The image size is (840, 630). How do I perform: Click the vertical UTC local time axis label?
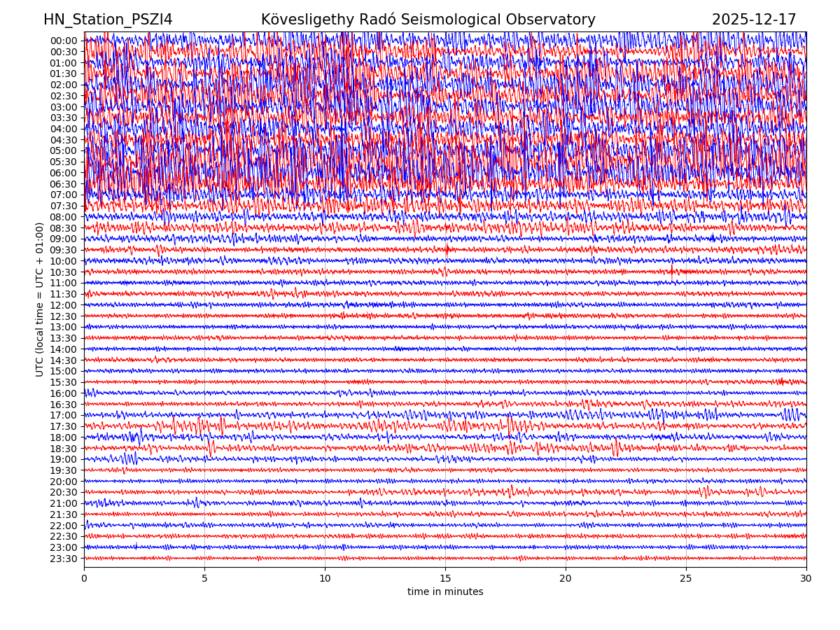click(x=40, y=299)
